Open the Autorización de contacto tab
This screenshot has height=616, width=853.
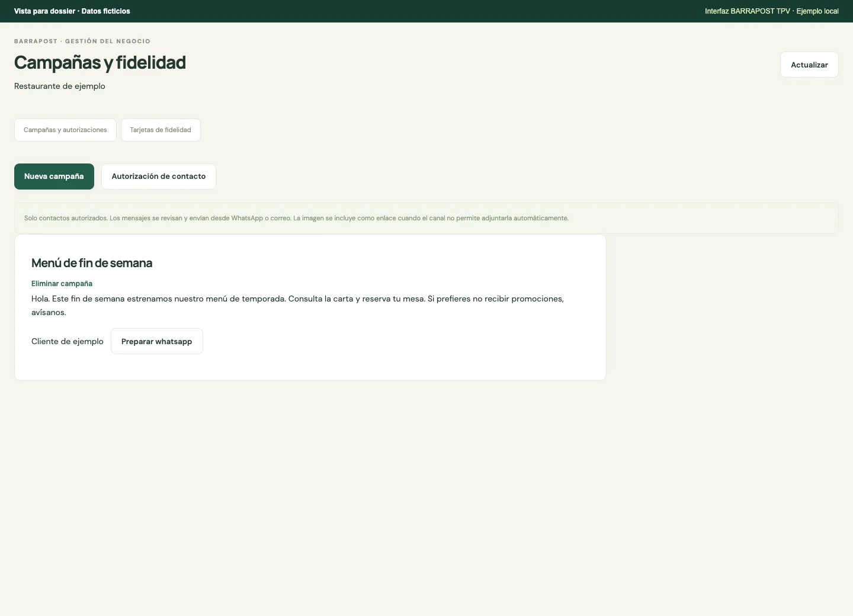coord(159,177)
